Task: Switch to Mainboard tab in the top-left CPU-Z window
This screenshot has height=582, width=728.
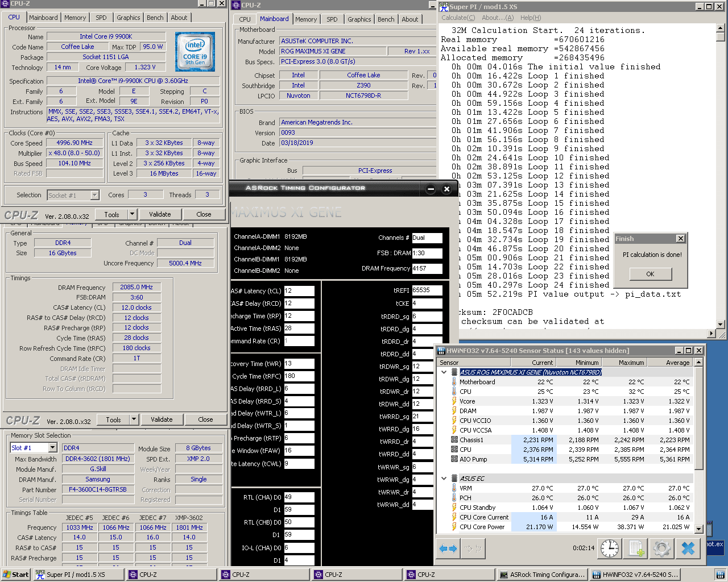Action: 43,18
